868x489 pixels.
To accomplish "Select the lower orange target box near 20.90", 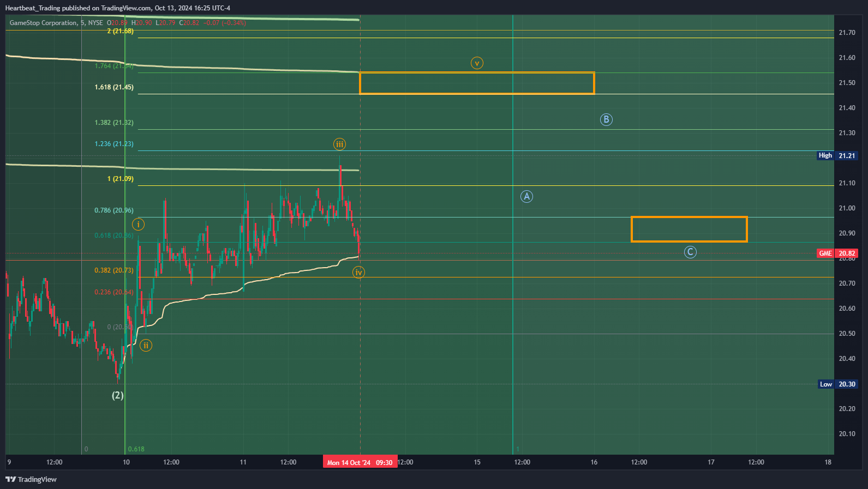I will click(x=689, y=229).
